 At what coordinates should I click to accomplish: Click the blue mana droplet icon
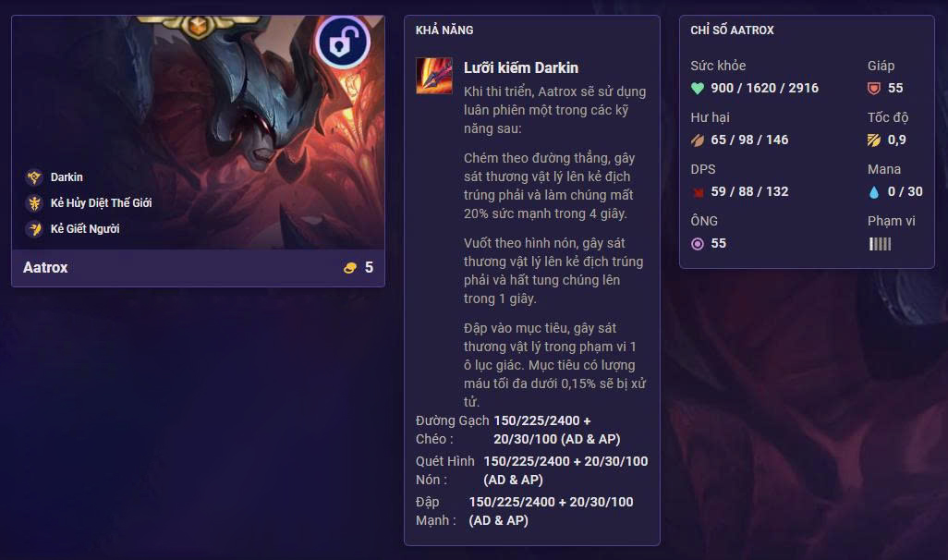874,192
